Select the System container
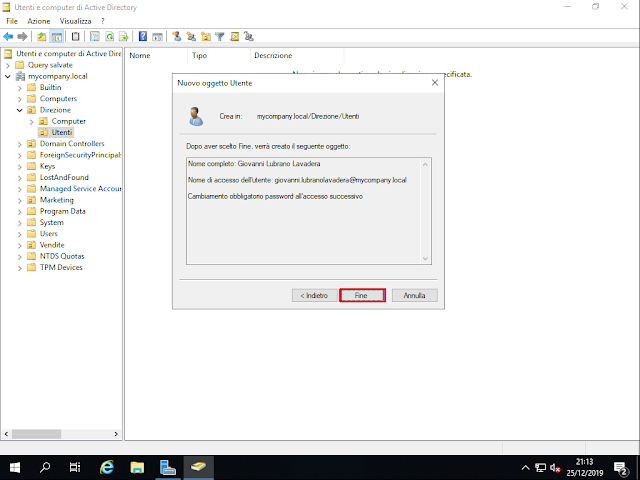 [51, 222]
